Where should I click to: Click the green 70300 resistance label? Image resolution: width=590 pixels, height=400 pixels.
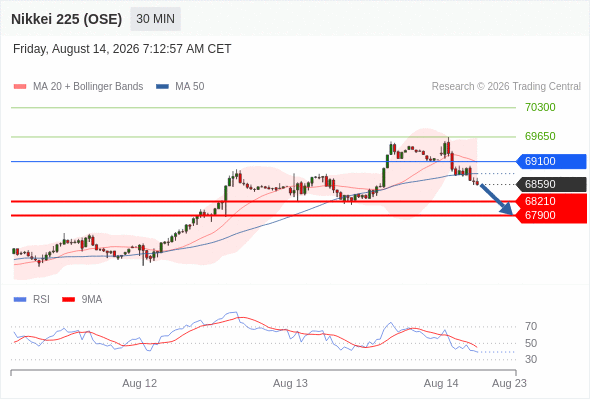click(x=540, y=108)
